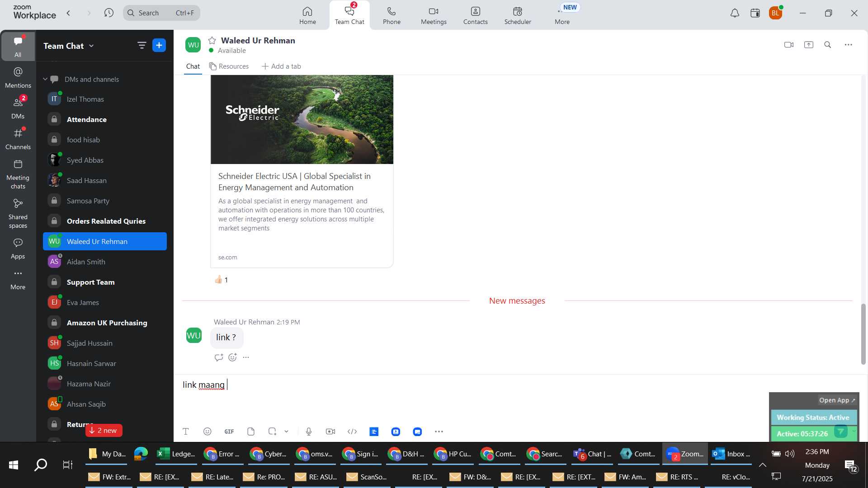
Task: Add emoji reaction to 'link ?' message
Action: tap(233, 357)
